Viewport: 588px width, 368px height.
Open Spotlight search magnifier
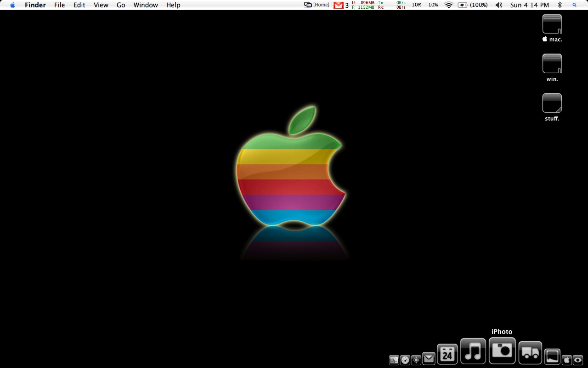point(574,5)
